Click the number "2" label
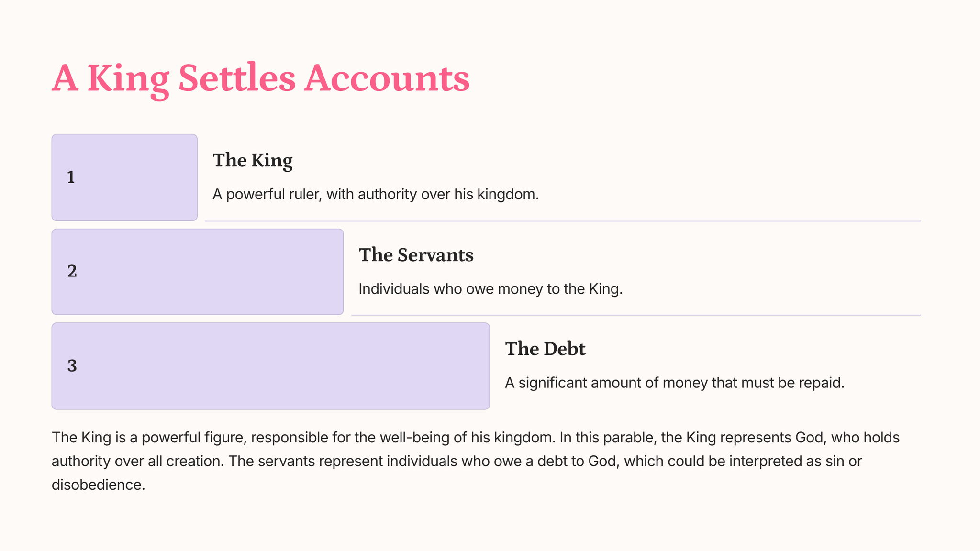Image resolution: width=980 pixels, height=551 pixels. (x=72, y=271)
